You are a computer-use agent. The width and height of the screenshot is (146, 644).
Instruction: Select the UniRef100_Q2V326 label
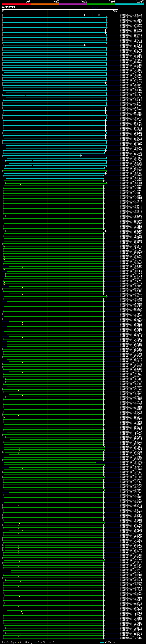tap(131, 565)
